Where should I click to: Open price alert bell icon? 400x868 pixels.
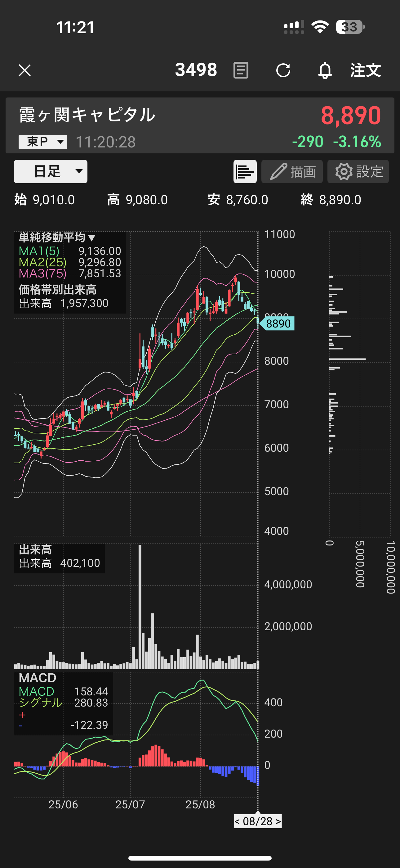pos(325,70)
